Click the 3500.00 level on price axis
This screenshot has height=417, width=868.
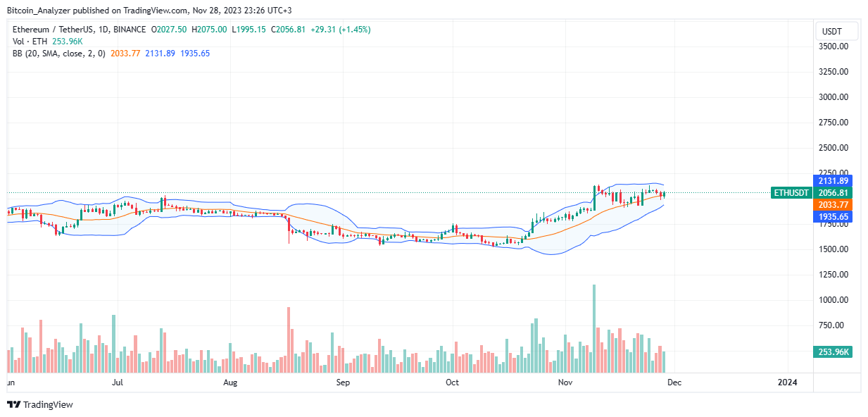coord(833,46)
